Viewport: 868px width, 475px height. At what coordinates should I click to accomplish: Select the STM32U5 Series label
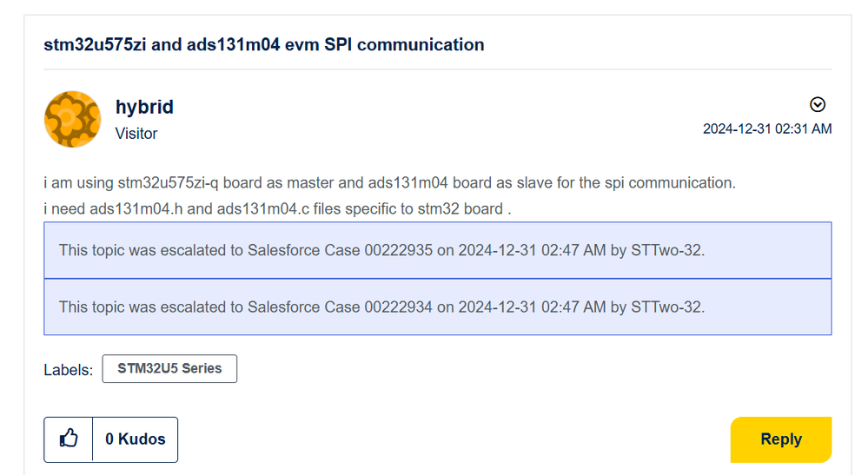[169, 368]
